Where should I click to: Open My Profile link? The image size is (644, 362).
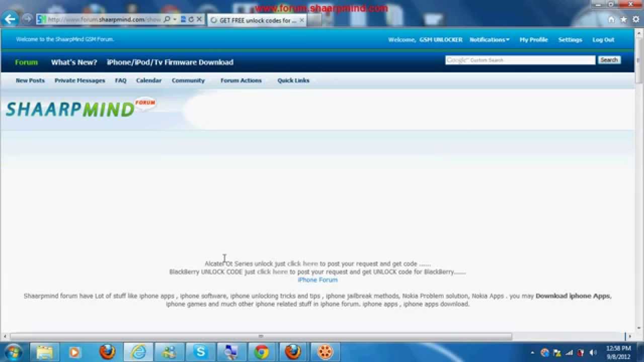[x=533, y=40]
